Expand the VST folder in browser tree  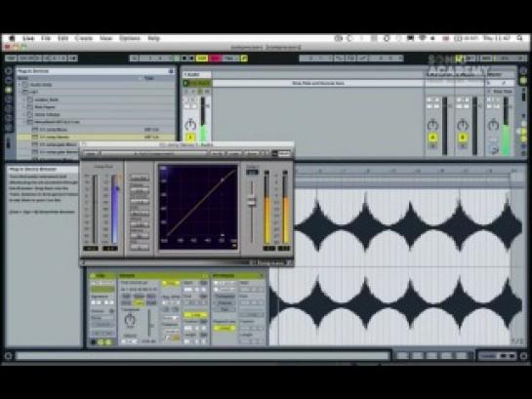[x=20, y=92]
